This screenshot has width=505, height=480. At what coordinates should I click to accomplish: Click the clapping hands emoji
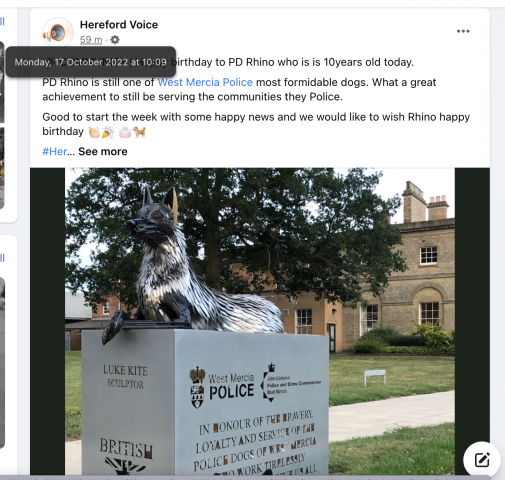tap(94, 132)
